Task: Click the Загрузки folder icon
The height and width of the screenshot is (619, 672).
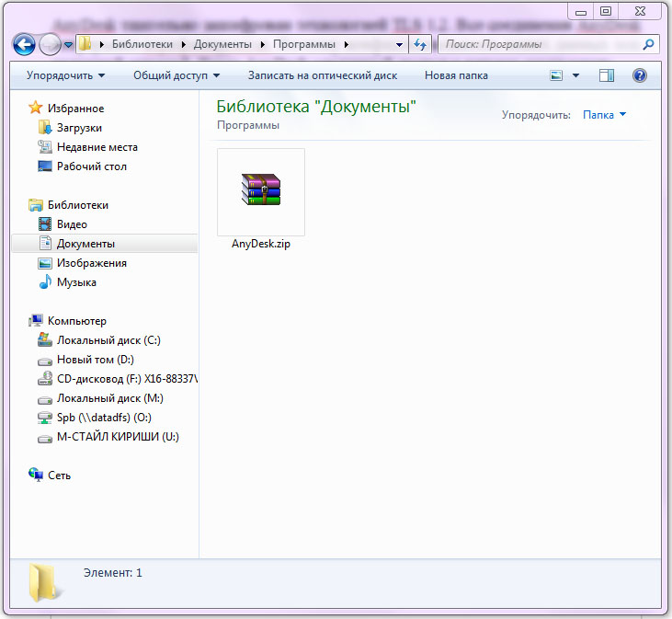Action: [x=44, y=127]
